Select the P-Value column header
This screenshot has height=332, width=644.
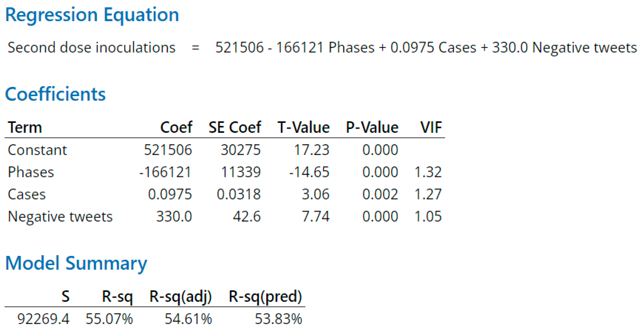point(372,127)
